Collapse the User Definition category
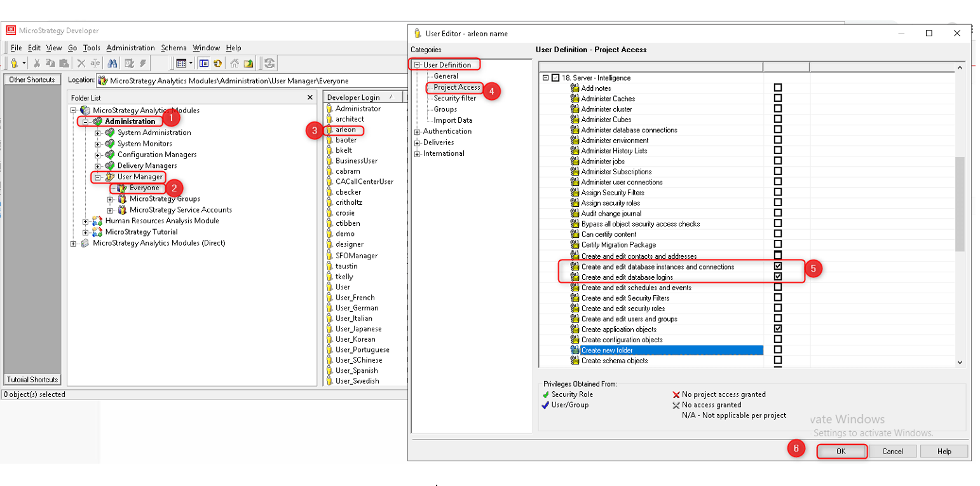This screenshot has width=980, height=486. point(418,65)
